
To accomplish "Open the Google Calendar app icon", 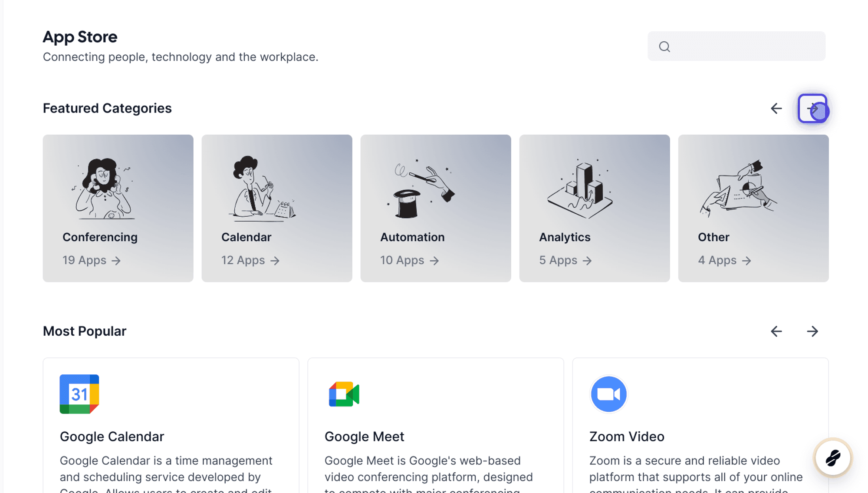I will tap(79, 394).
